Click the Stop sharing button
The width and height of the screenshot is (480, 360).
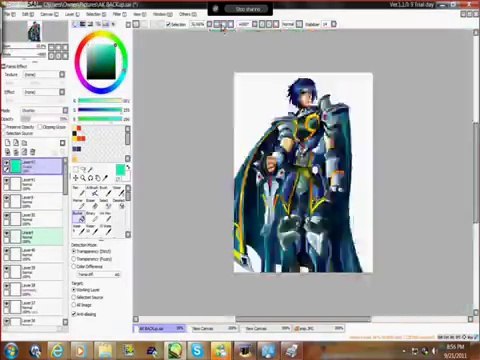tap(248, 9)
